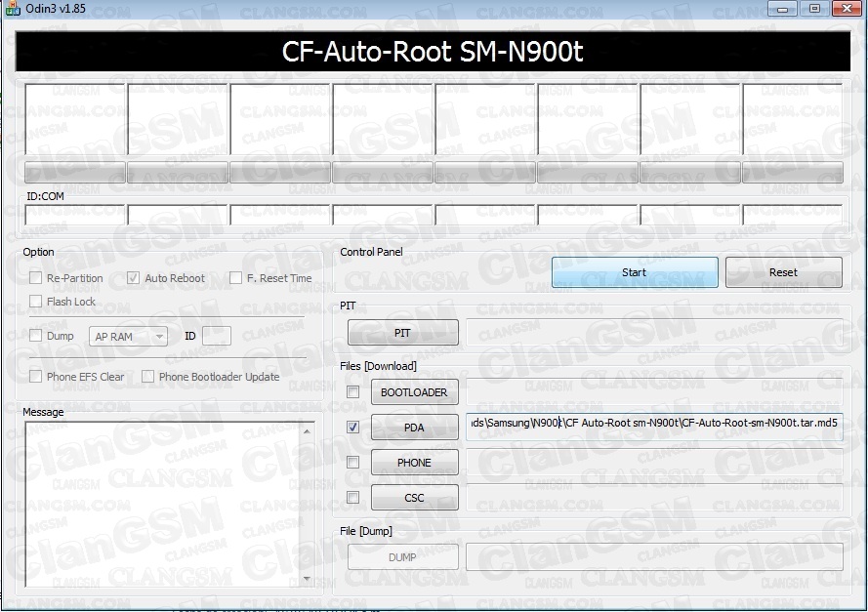This screenshot has height=612, width=868.
Task: Enable the Re-Partition checkbox
Action: tap(35, 278)
